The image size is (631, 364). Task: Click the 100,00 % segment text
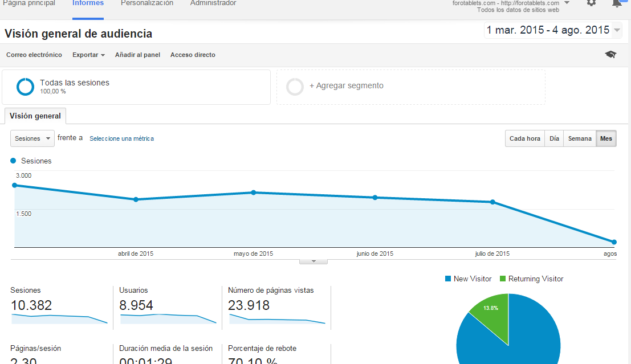(x=52, y=91)
